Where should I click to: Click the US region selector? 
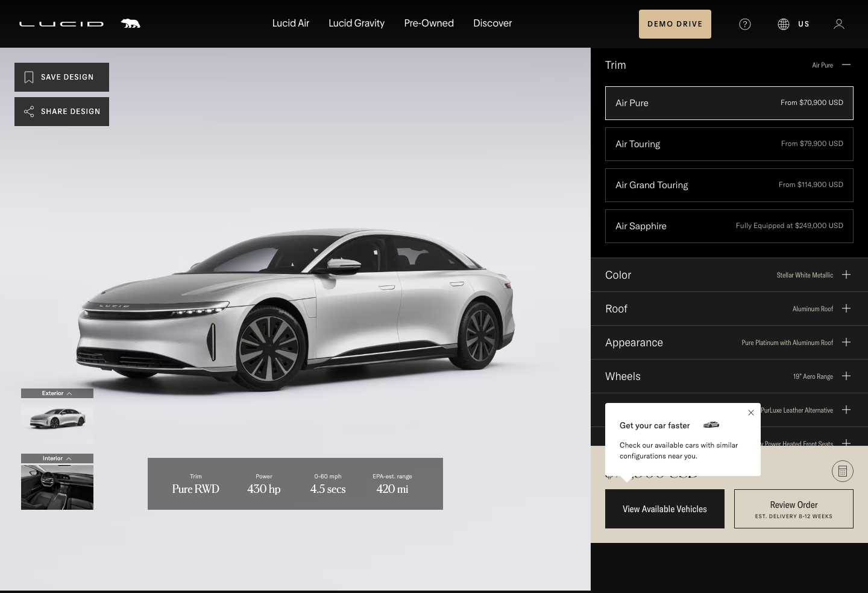[x=804, y=24]
